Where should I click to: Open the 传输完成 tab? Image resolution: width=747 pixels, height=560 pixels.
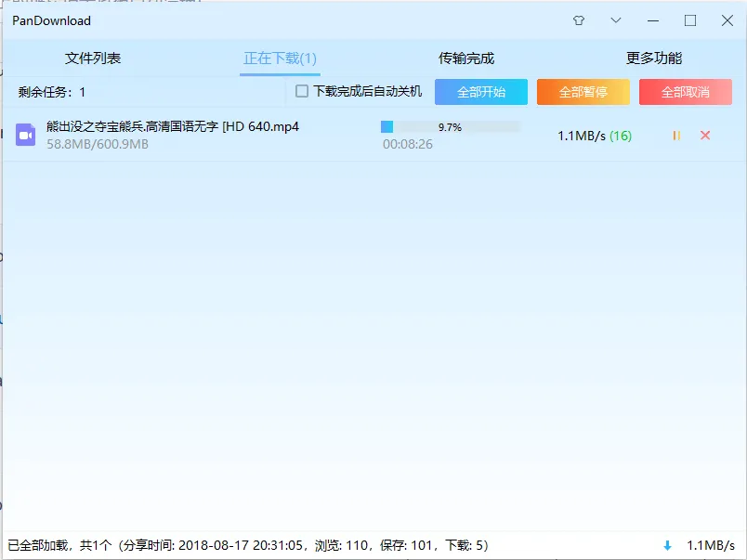click(x=466, y=59)
